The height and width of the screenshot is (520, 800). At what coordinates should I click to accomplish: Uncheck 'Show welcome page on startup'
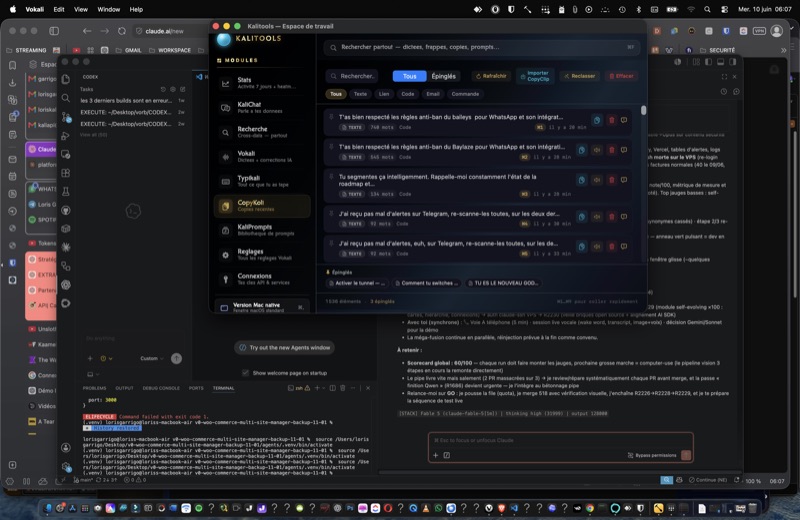(245, 373)
